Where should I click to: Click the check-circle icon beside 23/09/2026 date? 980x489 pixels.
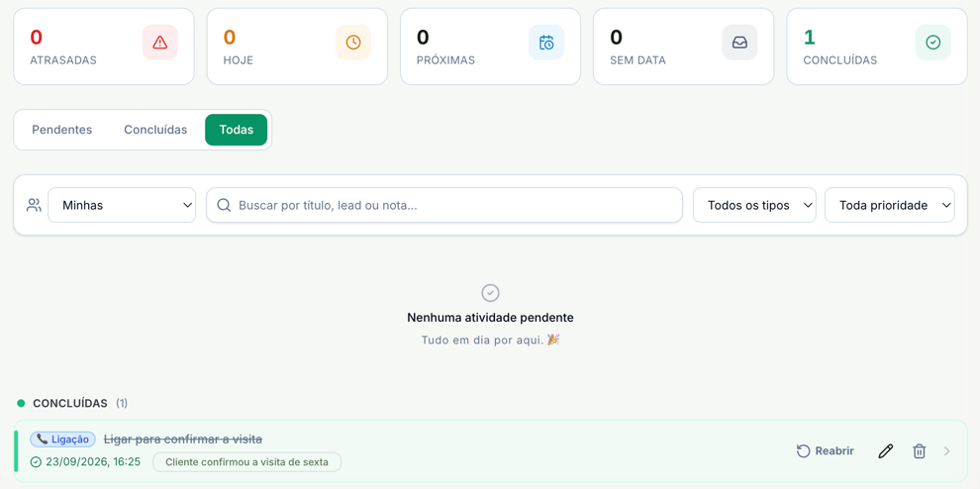pyautogui.click(x=36, y=462)
